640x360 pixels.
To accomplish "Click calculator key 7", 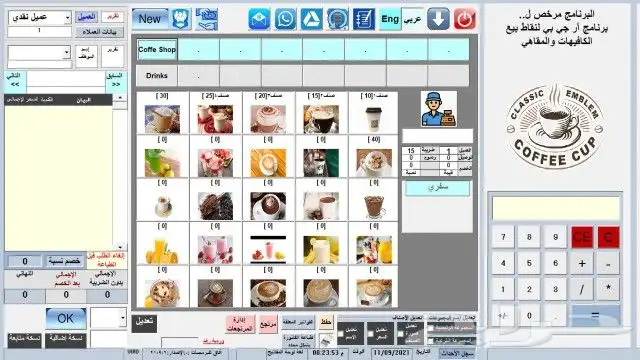I will 503,237.
